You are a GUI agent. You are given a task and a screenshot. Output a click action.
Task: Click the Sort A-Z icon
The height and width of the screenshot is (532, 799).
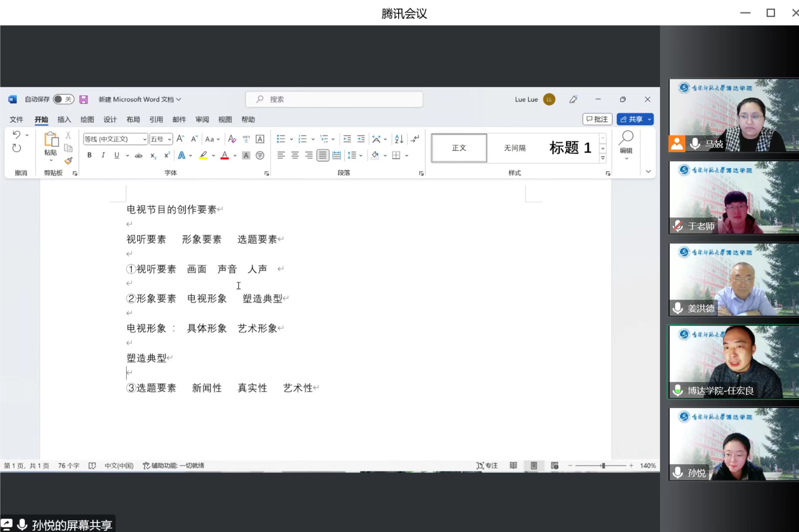point(399,139)
